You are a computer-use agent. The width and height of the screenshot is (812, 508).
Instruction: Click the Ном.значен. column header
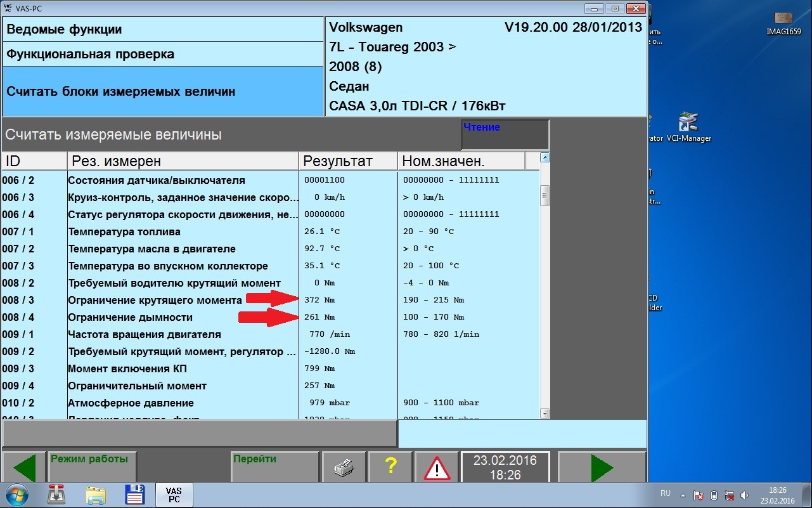point(461,161)
